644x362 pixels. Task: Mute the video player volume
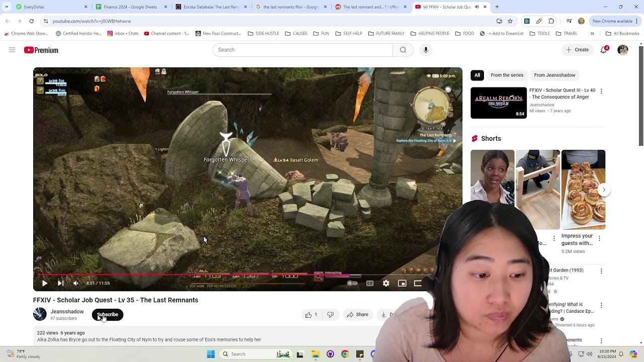tap(75, 283)
